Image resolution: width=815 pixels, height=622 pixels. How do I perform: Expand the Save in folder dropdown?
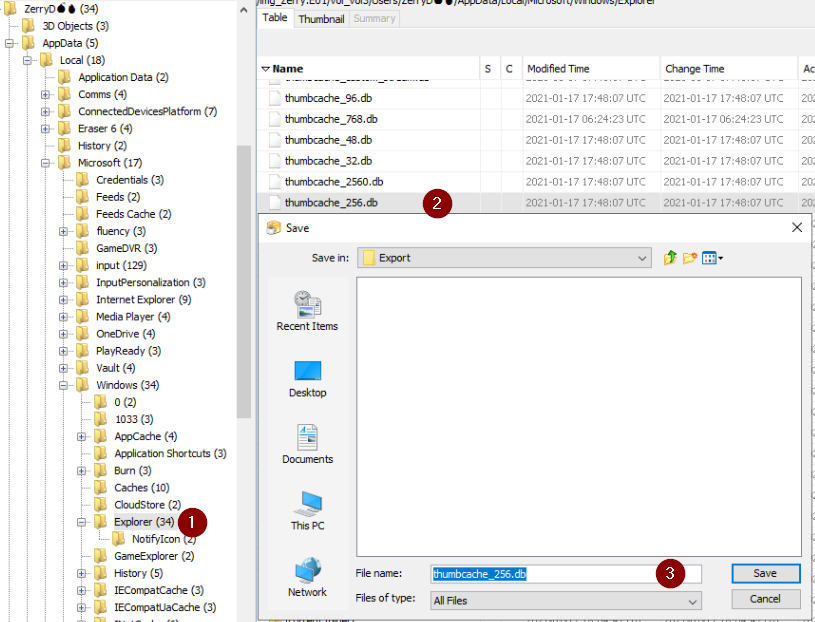point(643,258)
